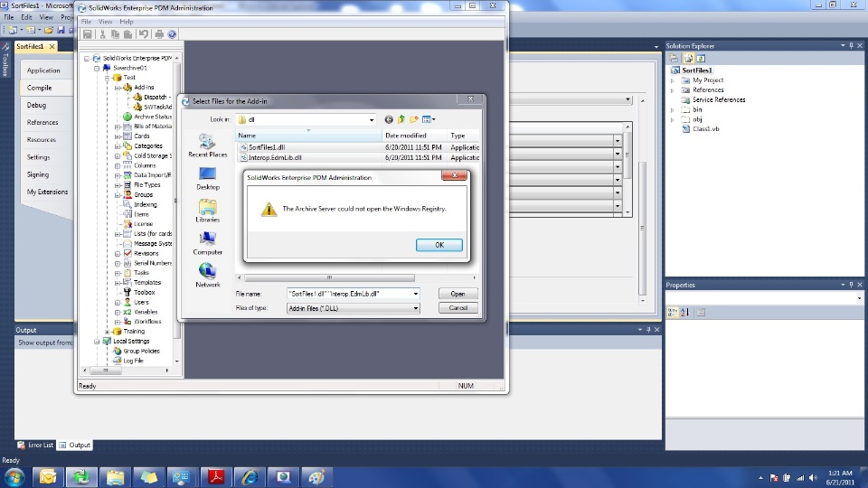
Task: Open Recent Places in the file dialog sidebar
Action: pos(208,146)
